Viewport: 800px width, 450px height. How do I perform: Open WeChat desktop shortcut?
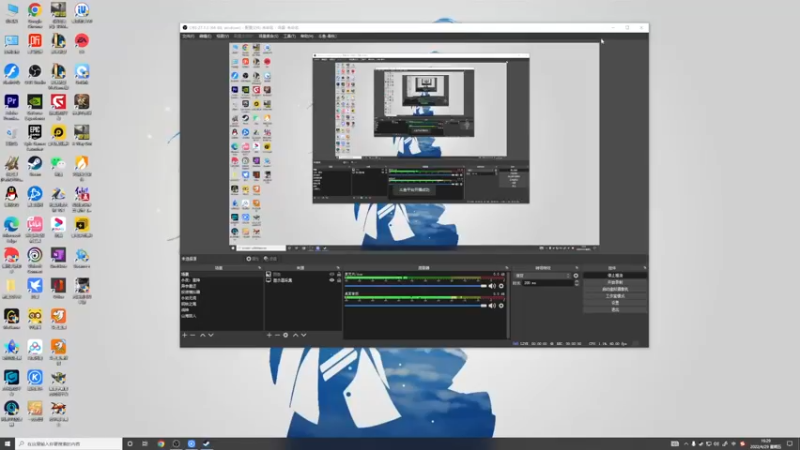[58, 166]
